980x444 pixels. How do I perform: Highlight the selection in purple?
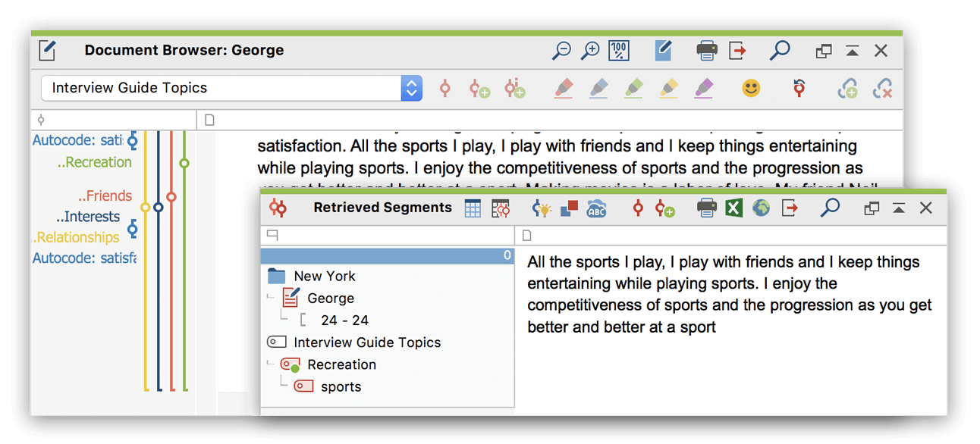point(704,89)
